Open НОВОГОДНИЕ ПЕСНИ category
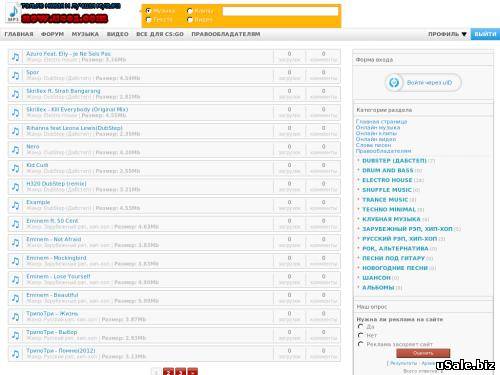 click(395, 268)
